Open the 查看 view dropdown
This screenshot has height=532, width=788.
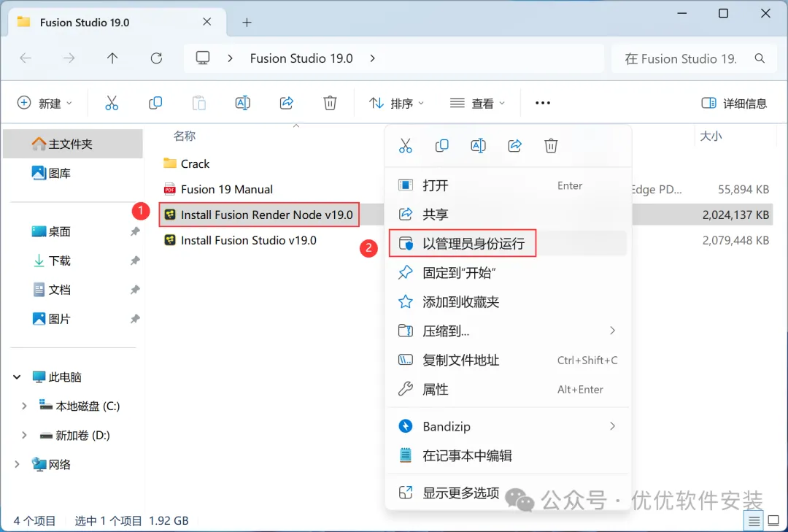477,103
